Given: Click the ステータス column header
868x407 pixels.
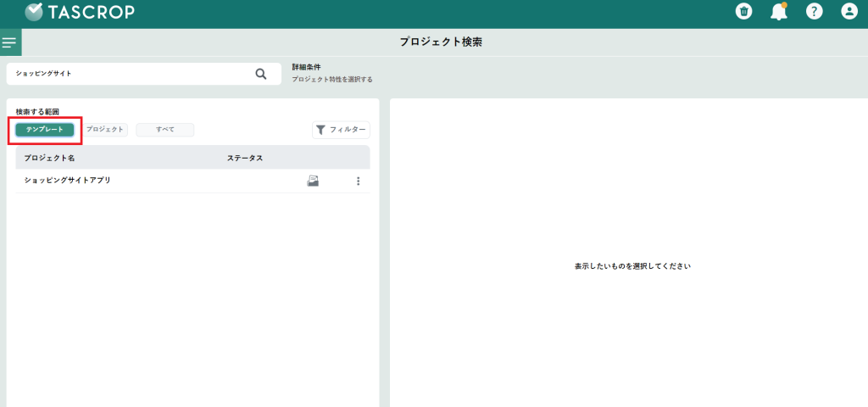Looking at the screenshot, I should [245, 159].
